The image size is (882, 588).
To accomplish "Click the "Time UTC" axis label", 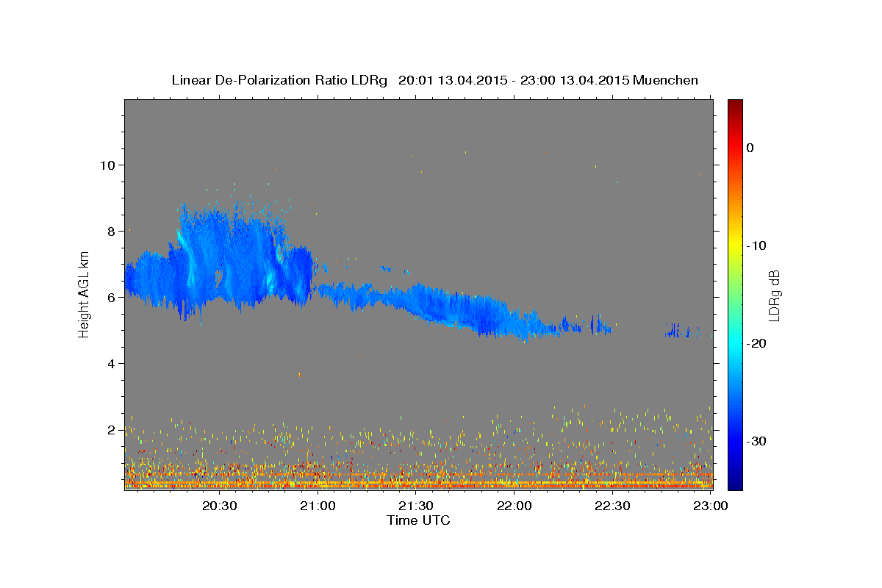I will click(x=418, y=520).
